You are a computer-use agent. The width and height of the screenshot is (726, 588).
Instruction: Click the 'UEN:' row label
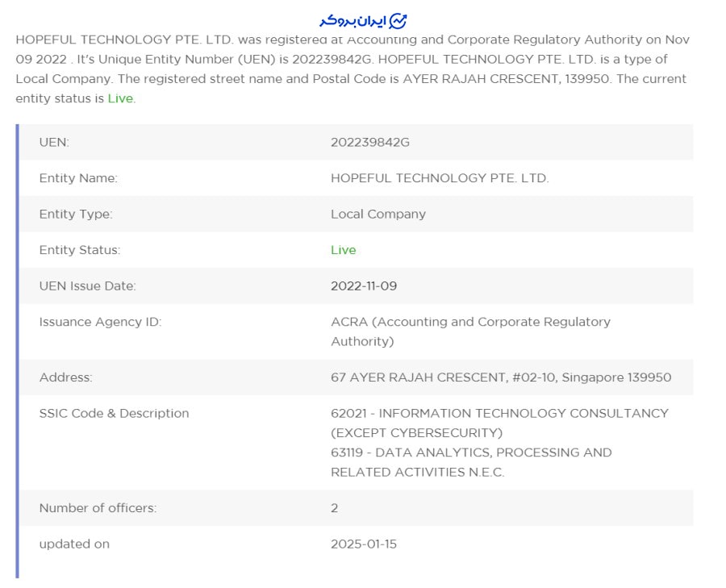click(x=54, y=142)
